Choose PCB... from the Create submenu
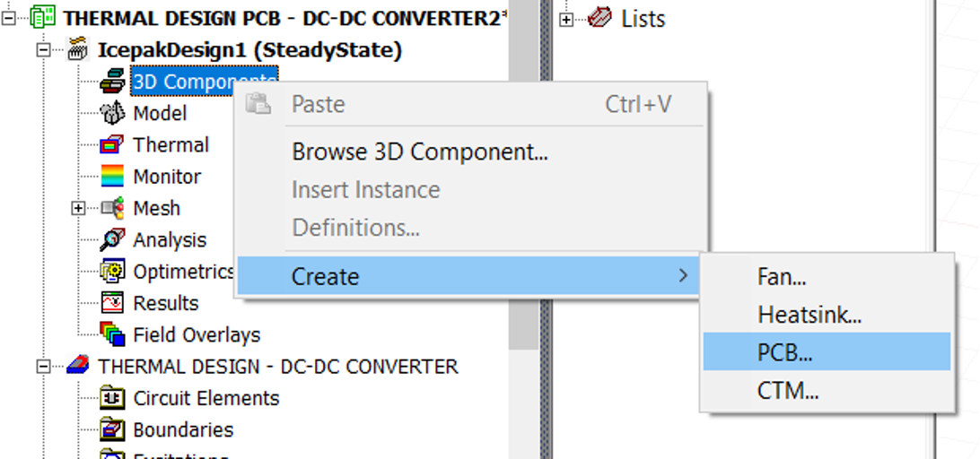This screenshot has width=980, height=459. tap(785, 352)
